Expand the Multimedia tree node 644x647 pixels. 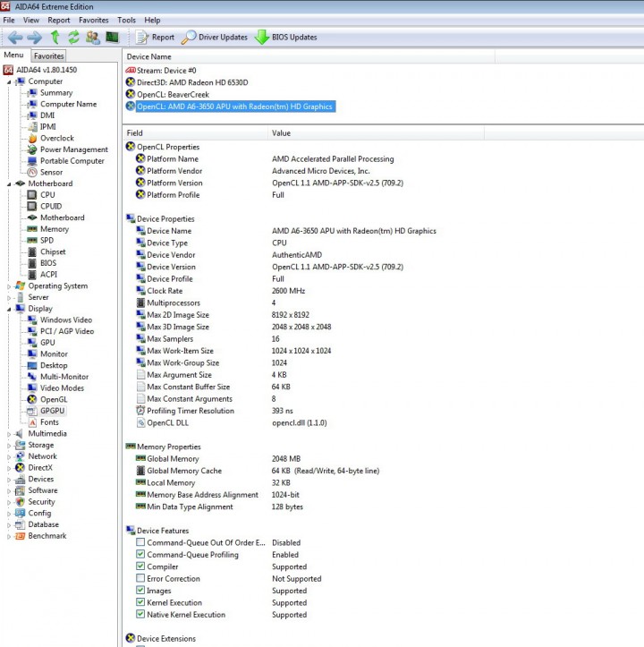tap(9, 434)
